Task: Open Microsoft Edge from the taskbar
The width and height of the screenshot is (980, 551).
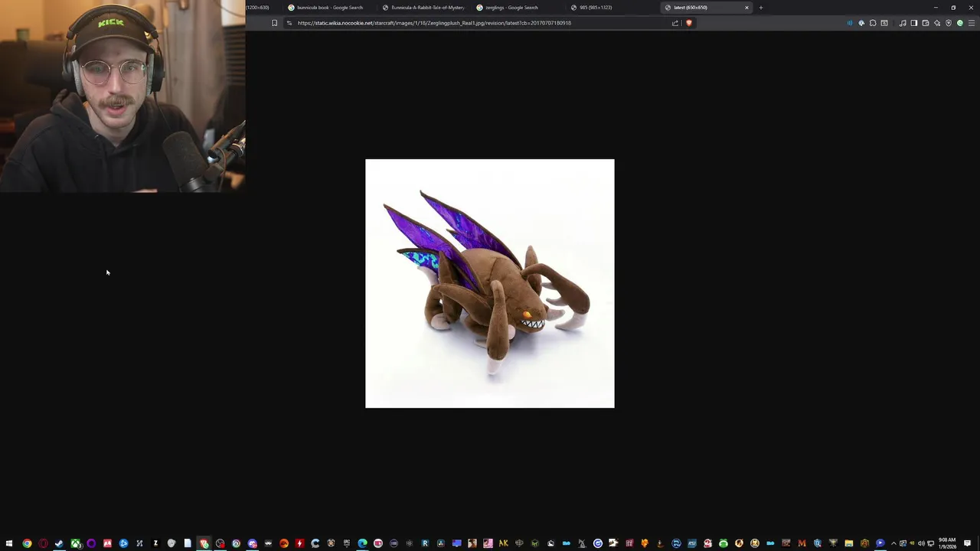Action: (362, 543)
